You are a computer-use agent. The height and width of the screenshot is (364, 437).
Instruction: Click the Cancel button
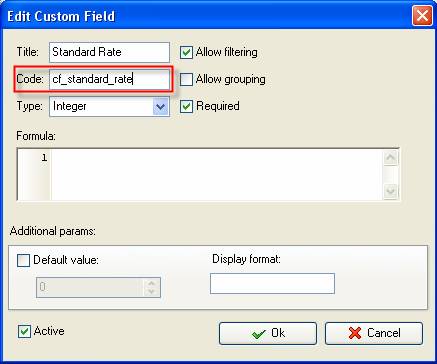374,333
